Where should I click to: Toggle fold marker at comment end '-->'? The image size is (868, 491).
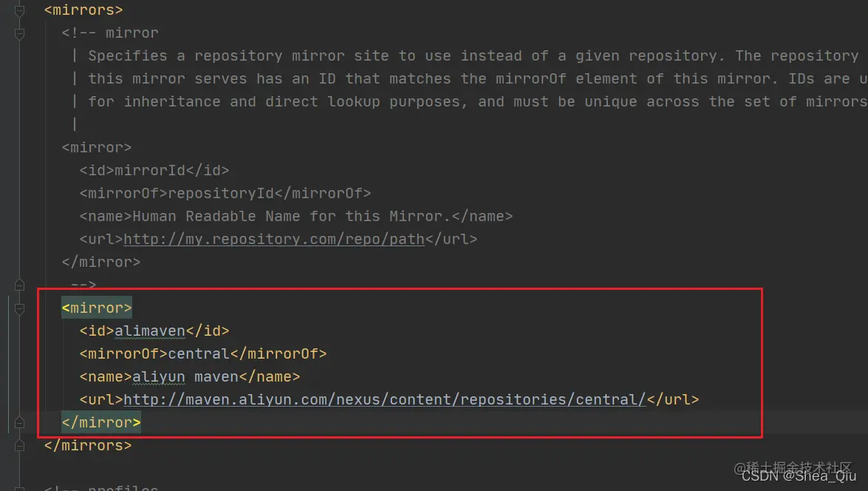pos(19,285)
